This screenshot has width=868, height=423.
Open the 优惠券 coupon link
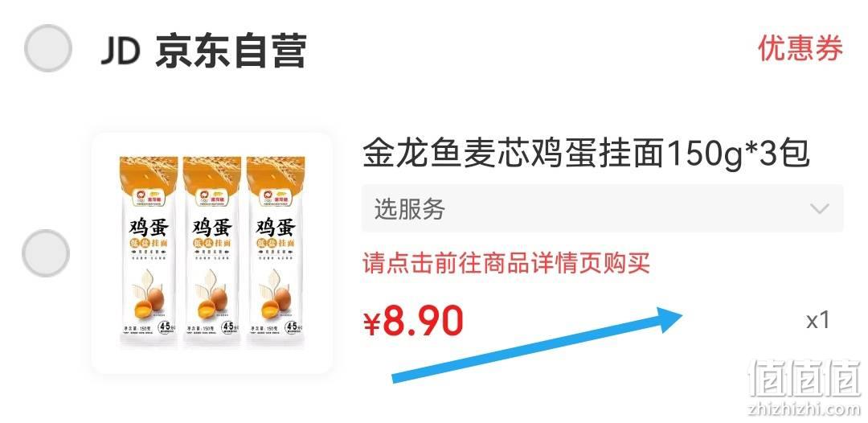[x=800, y=48]
